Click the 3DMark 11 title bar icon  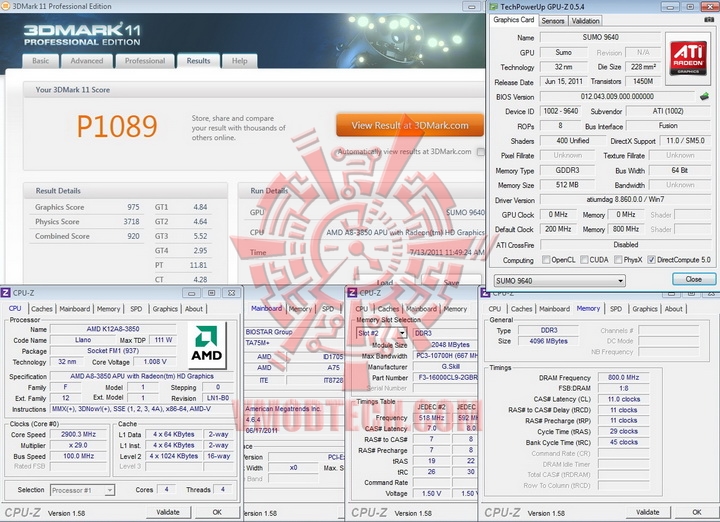(6, 6)
